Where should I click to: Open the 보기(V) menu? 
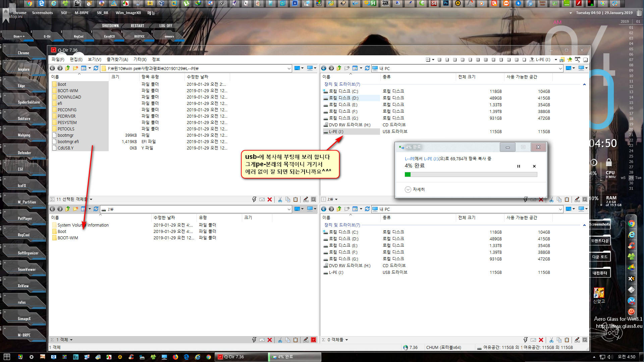95,59
